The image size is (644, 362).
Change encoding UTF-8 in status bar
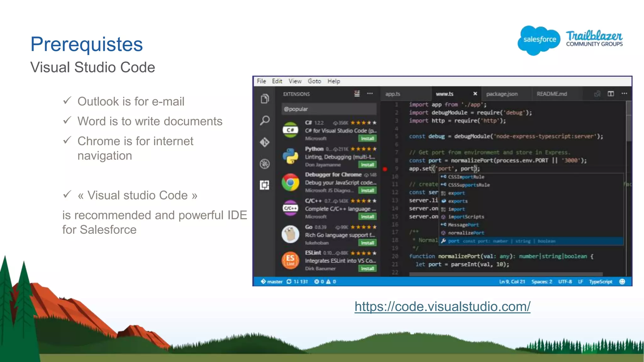[x=565, y=282]
